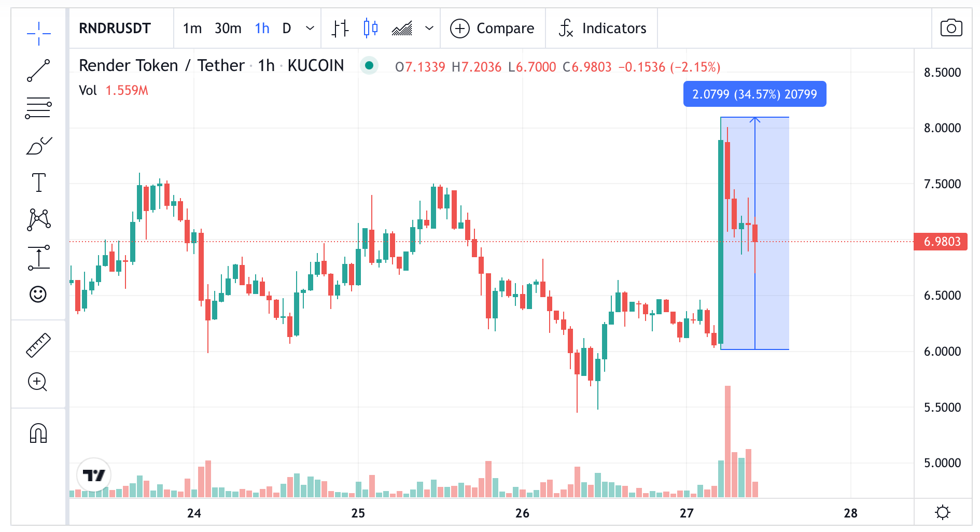Select the brush drawing tool
Viewport: 980px width, 532px height.
[x=38, y=146]
